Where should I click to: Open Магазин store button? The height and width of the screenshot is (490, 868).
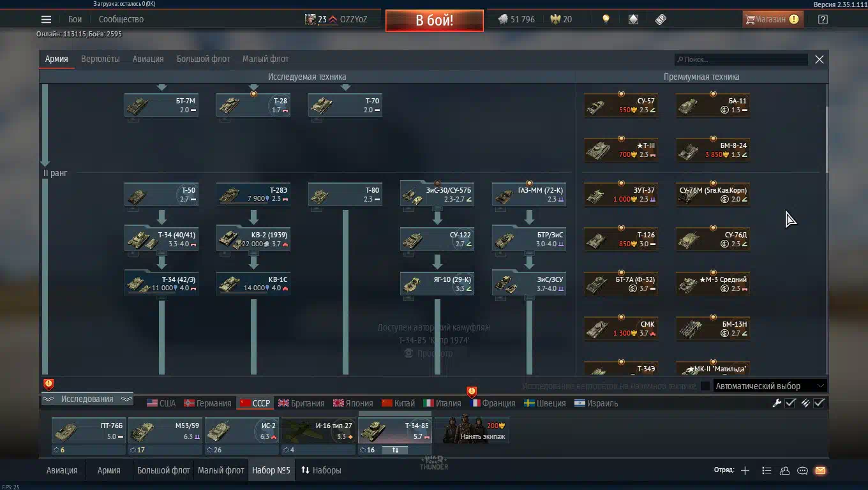pyautogui.click(x=772, y=19)
